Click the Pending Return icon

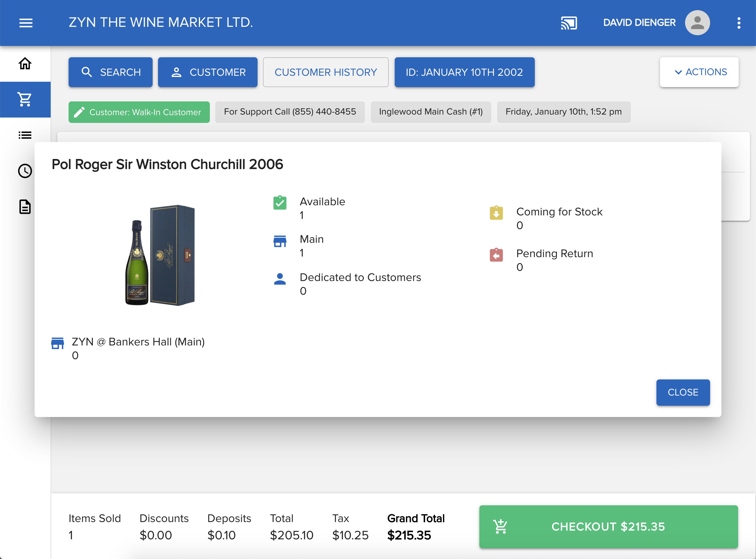pos(496,255)
